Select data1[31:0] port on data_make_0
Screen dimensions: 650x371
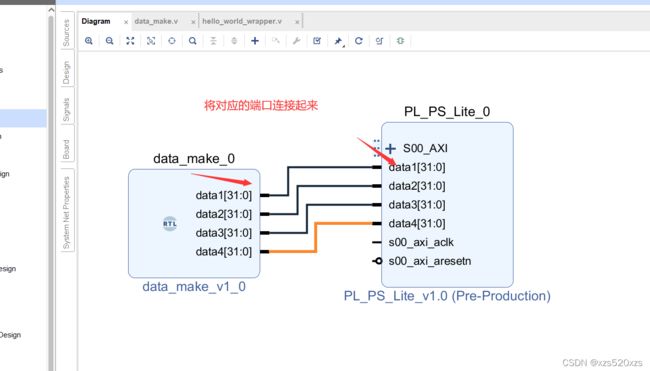coord(224,195)
